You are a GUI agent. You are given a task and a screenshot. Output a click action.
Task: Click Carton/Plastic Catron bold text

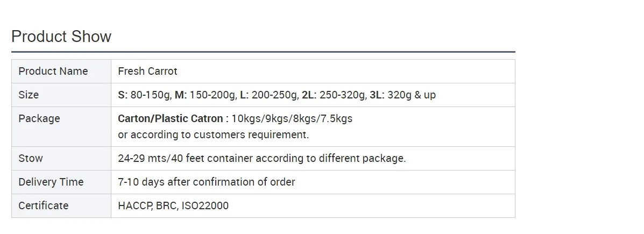click(x=170, y=118)
